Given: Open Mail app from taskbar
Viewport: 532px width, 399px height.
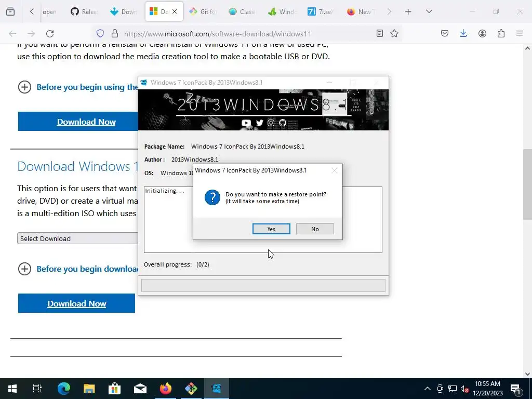Looking at the screenshot, I should click(140, 389).
